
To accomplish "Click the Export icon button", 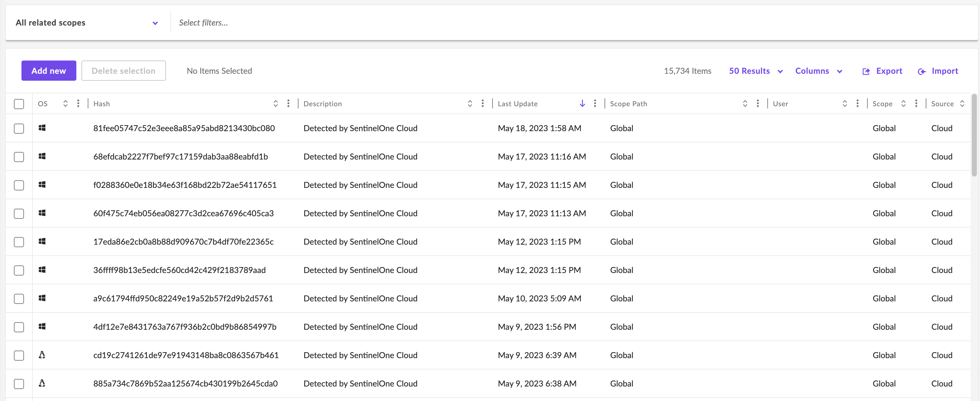I will point(866,71).
